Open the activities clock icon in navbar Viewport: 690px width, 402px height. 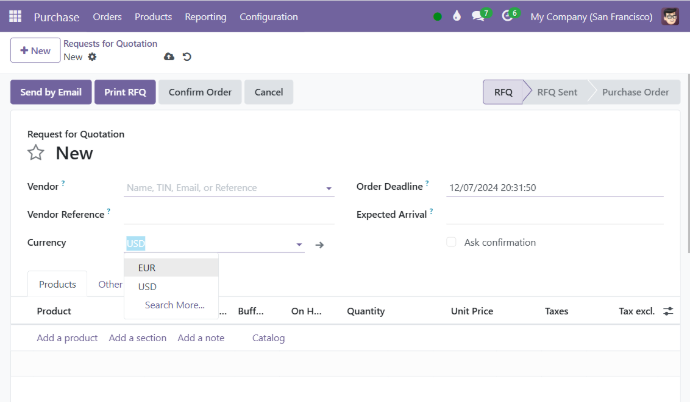[508, 16]
